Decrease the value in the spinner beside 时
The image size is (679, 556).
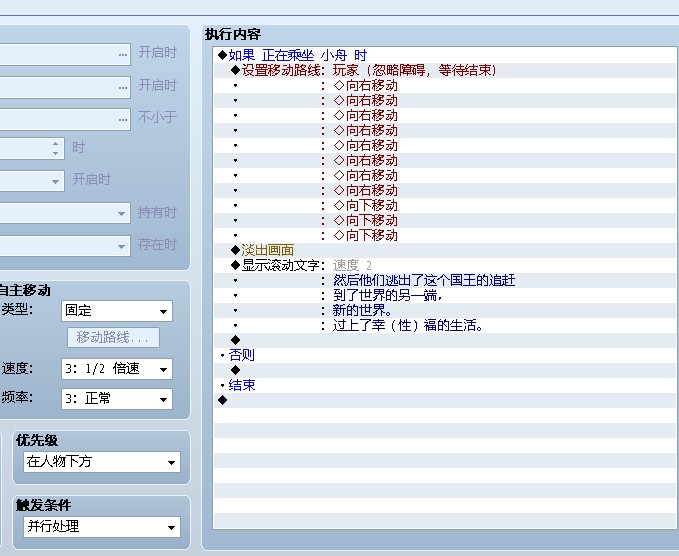pyautogui.click(x=55, y=153)
